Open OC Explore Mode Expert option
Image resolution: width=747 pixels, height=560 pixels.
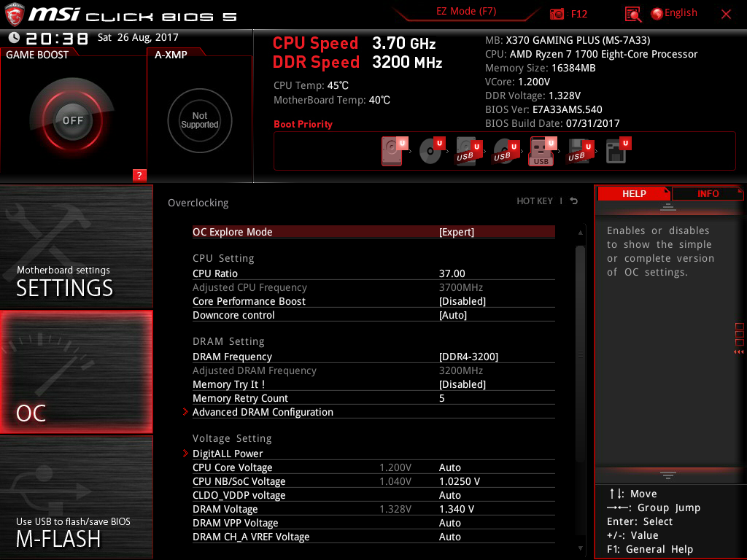(373, 232)
